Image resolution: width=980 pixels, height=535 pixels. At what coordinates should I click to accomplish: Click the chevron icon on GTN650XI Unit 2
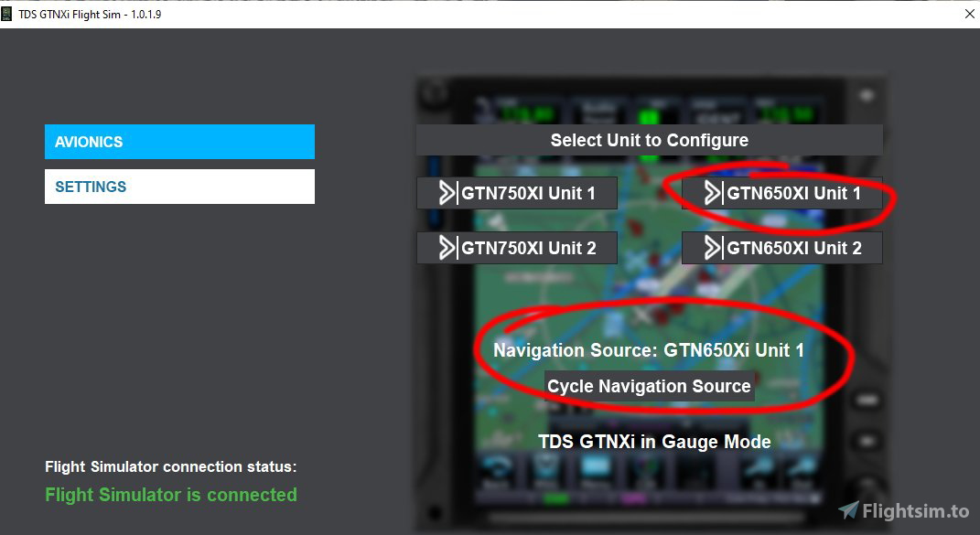[712, 247]
